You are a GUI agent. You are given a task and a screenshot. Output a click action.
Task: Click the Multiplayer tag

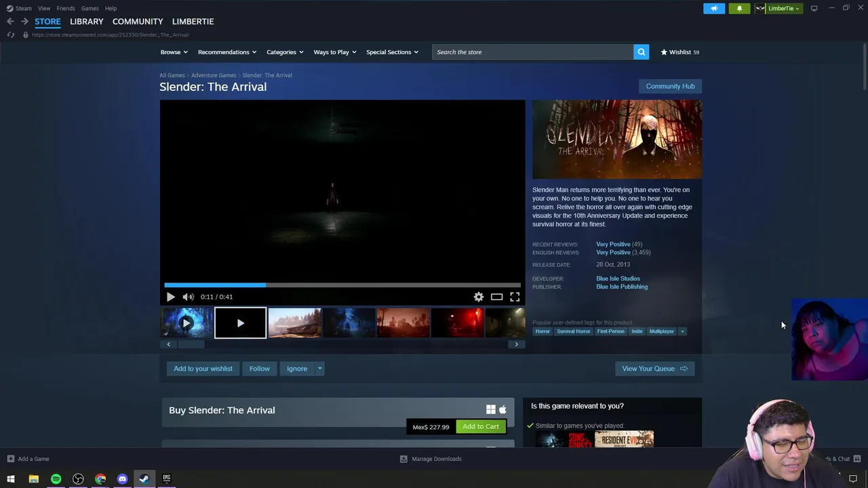coord(661,331)
